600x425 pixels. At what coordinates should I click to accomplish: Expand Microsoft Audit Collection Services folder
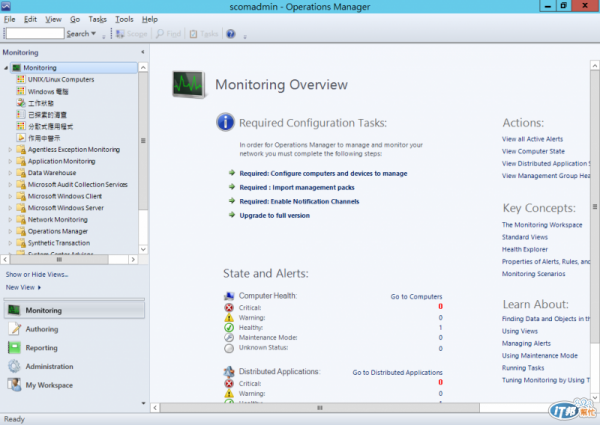tap(10, 185)
